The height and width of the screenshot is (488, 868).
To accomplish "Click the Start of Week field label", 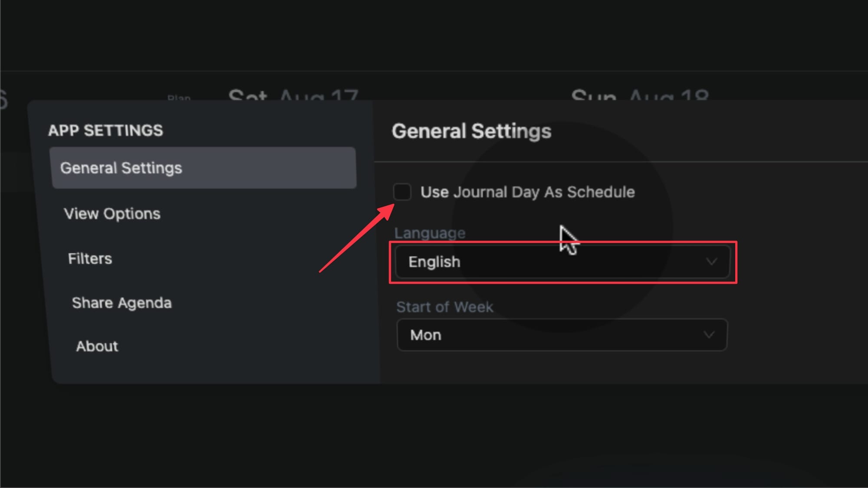I will (x=444, y=307).
